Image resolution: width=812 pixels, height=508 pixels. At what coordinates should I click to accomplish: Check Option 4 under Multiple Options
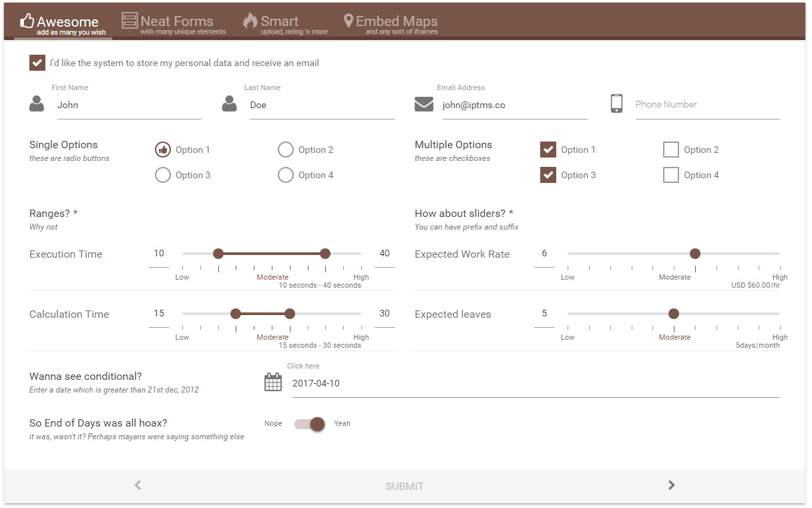point(671,175)
